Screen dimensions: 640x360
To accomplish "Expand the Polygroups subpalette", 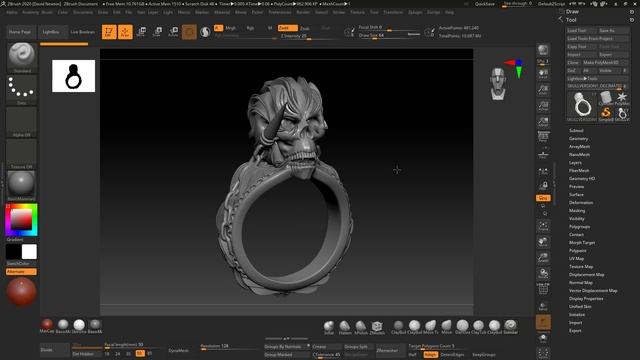I will point(579,227).
